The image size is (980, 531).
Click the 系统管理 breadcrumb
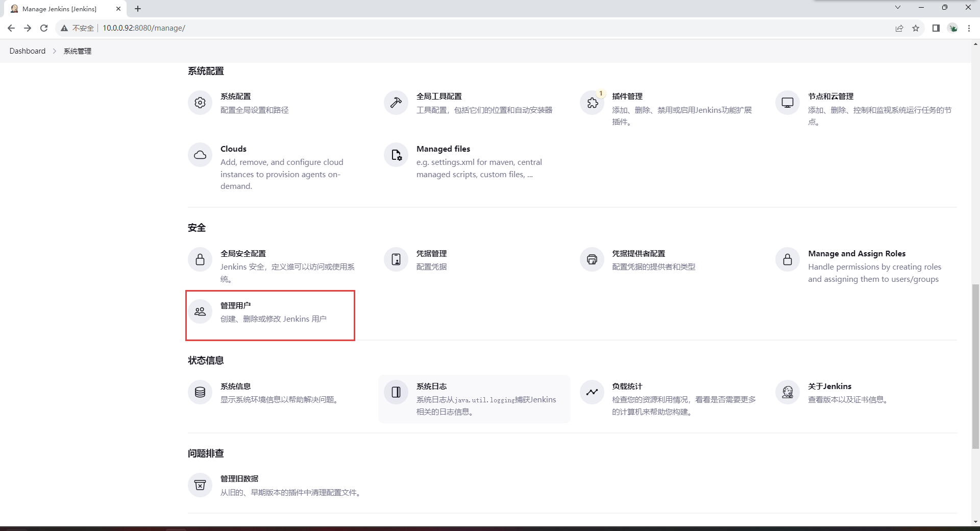[78, 51]
